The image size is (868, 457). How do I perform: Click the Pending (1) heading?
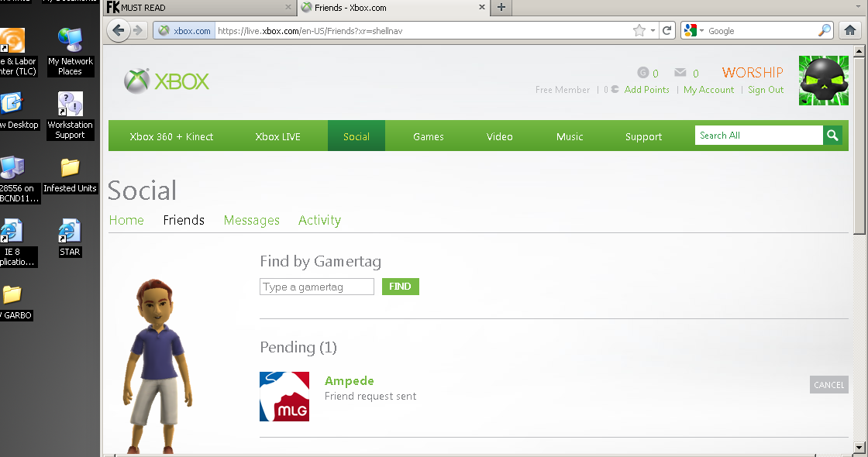(x=298, y=348)
